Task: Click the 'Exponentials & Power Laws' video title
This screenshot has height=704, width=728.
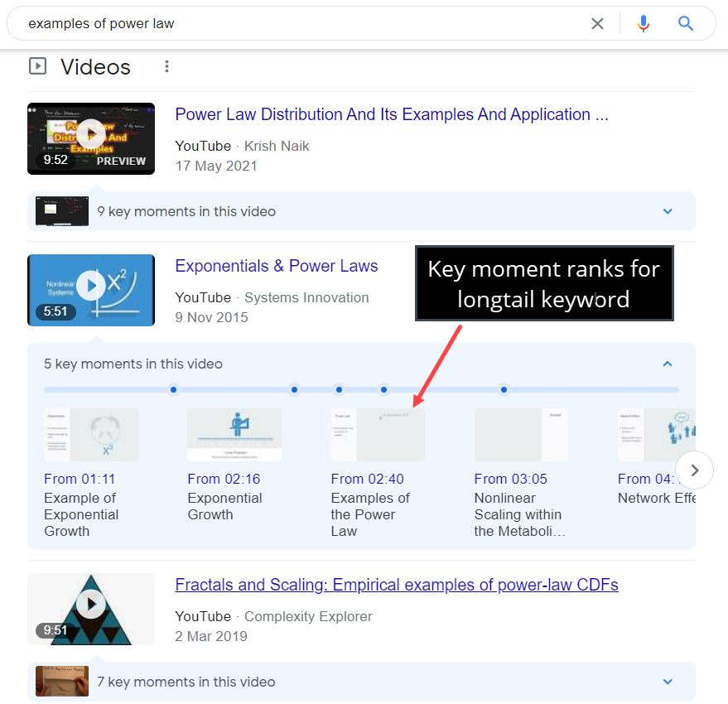Action: tap(277, 266)
